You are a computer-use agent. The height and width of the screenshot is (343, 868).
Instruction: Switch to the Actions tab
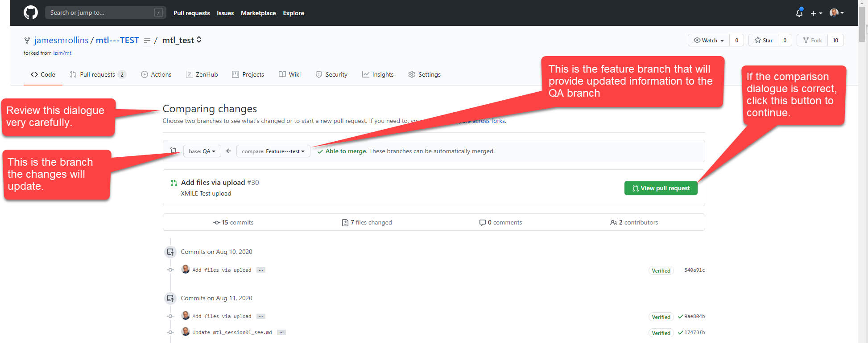coord(156,74)
